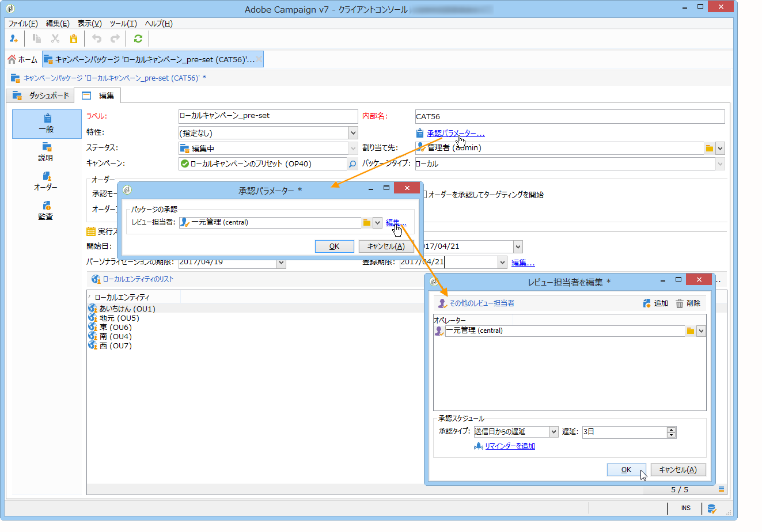Click OK in the 承認パラメーター dialog
Viewport: 762px width, 532px height.
[334, 246]
